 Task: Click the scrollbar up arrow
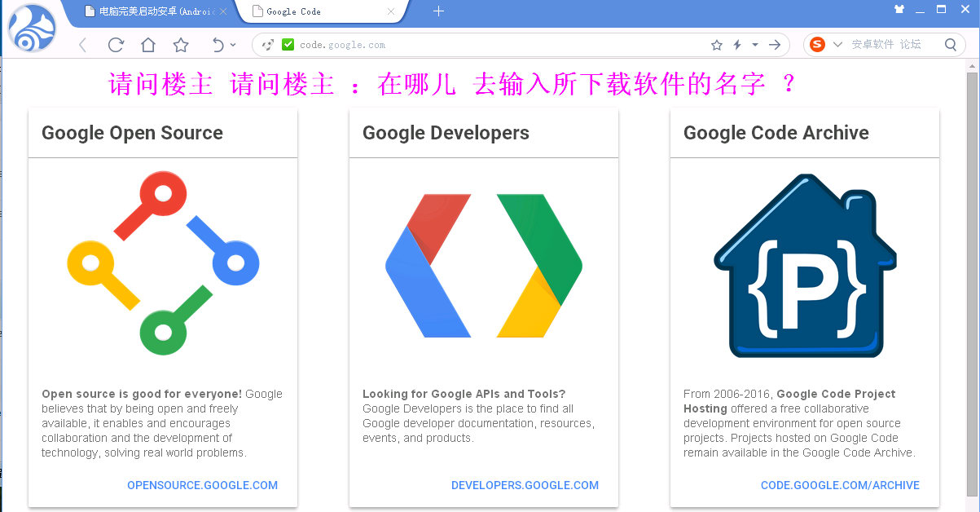pyautogui.click(x=972, y=64)
